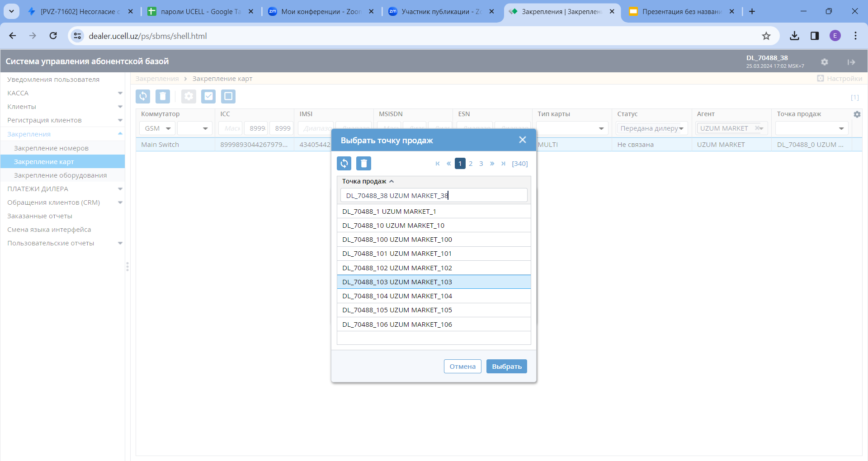This screenshot has height=461, width=868.
Task: Focus the sales point search field
Action: click(434, 195)
